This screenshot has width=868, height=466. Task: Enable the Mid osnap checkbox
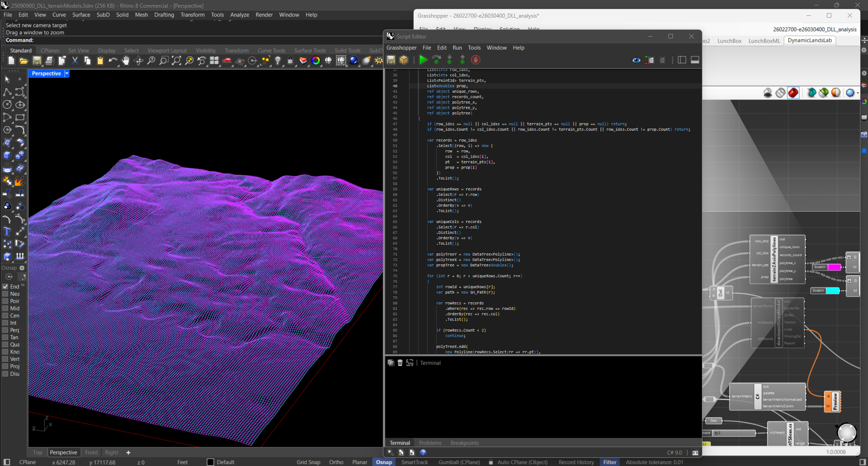[5, 308]
